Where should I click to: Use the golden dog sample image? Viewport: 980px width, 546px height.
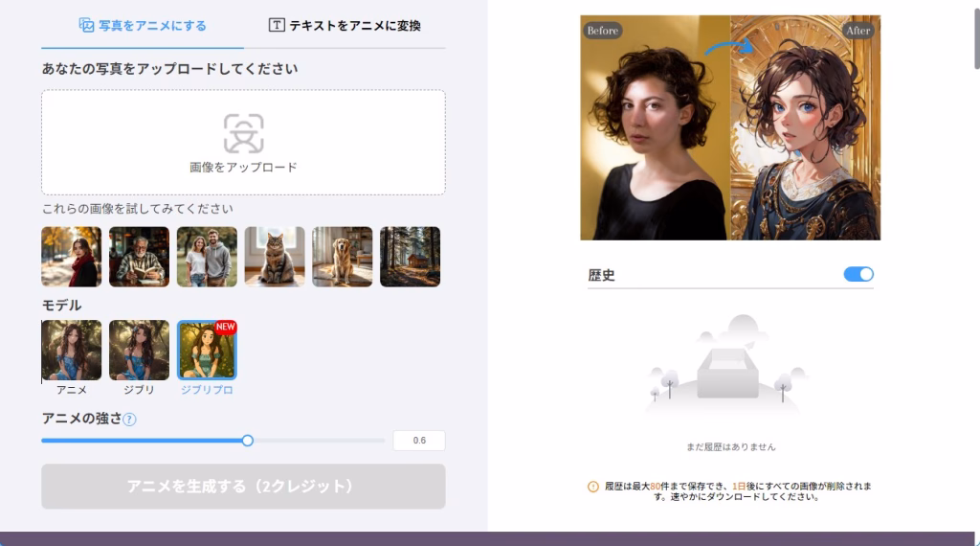click(x=342, y=257)
